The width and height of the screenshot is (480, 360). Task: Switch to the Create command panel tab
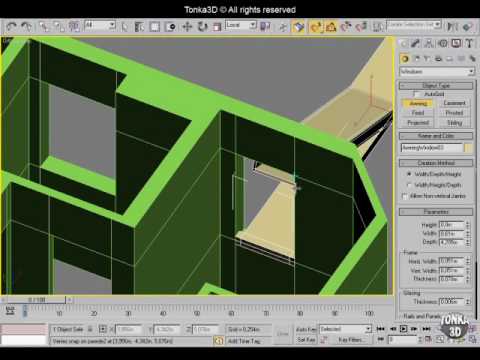404,44
